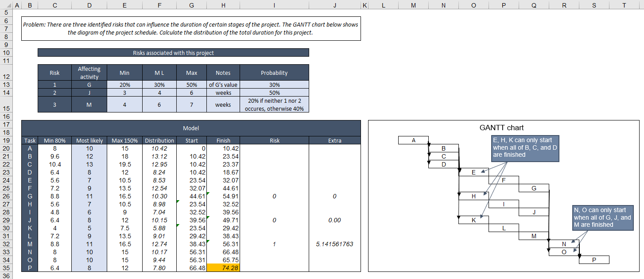Select column H header

point(223,4)
